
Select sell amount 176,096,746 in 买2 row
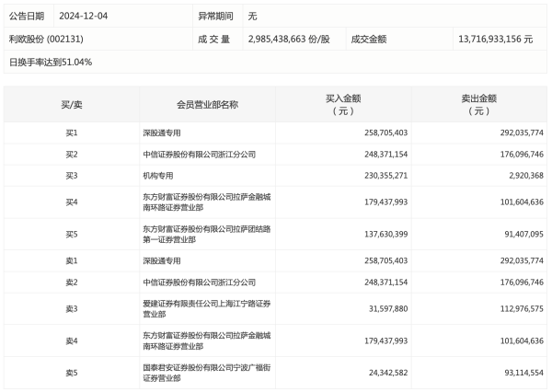pyautogui.click(x=522, y=155)
